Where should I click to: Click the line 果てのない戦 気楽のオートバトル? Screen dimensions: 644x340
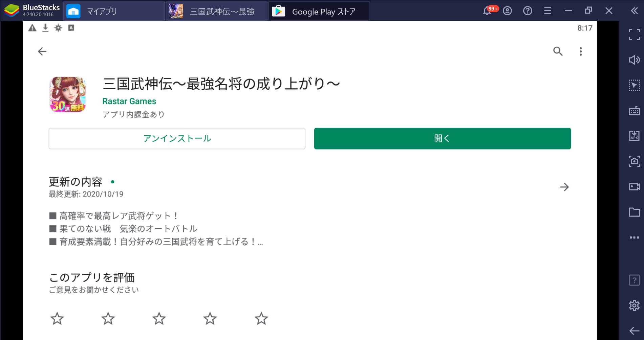(123, 229)
